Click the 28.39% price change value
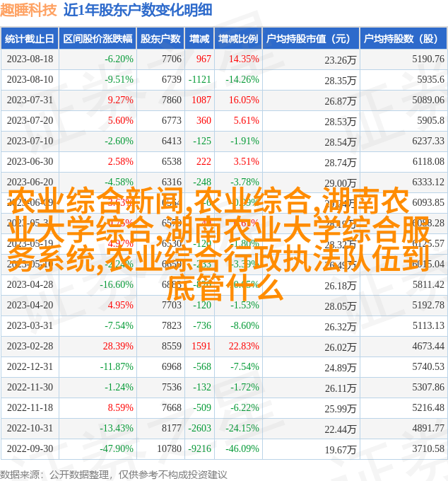 pos(118,346)
